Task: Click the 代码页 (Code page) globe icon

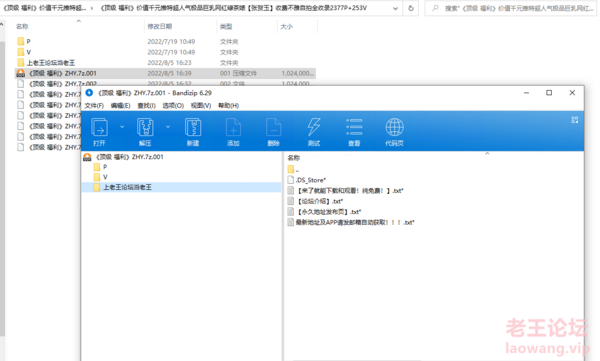Action: click(x=394, y=127)
